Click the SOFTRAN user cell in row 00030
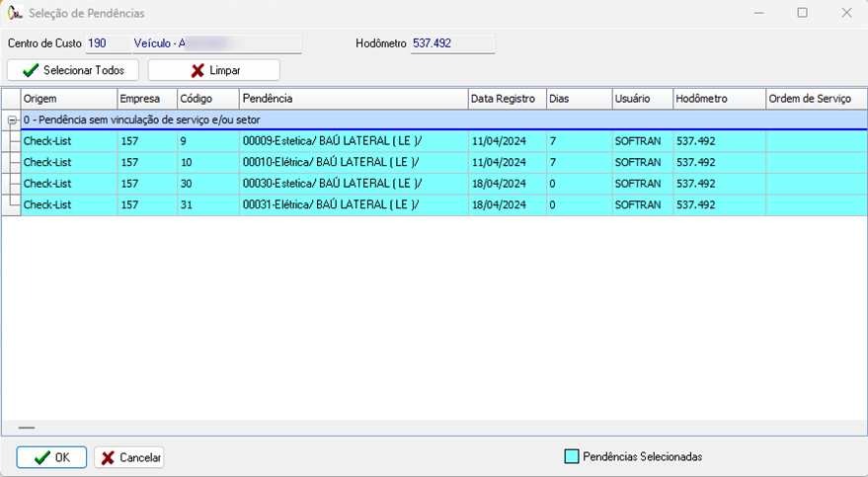 coord(643,183)
